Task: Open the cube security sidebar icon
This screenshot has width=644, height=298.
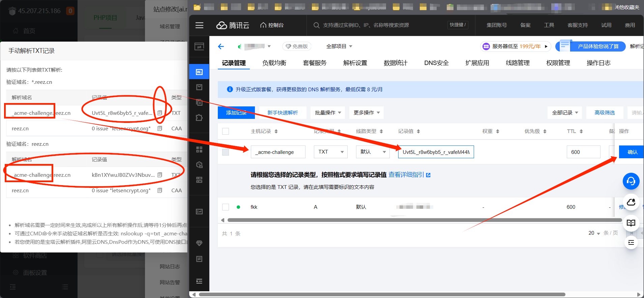Action: 199,165
